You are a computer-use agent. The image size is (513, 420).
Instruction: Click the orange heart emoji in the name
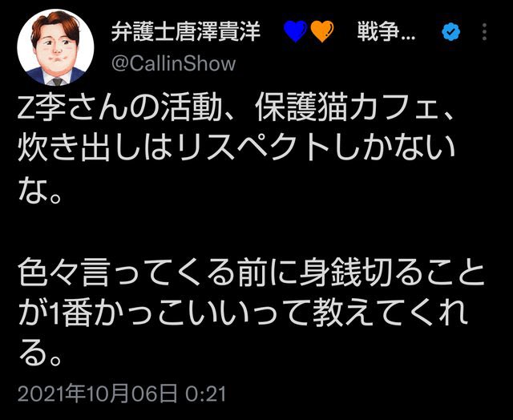pyautogui.click(x=321, y=31)
